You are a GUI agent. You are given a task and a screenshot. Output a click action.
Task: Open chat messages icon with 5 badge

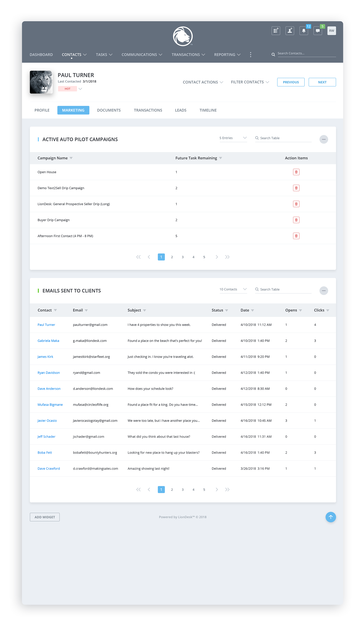coord(317,31)
